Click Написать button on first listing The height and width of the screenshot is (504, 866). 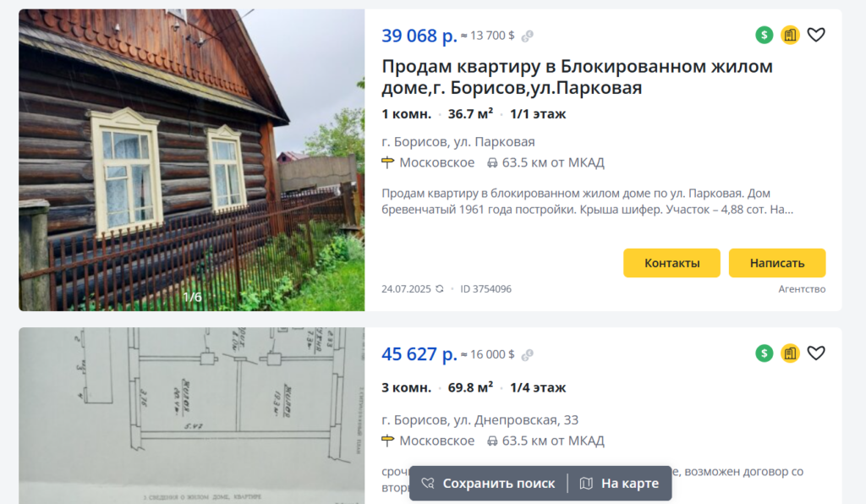point(777,263)
